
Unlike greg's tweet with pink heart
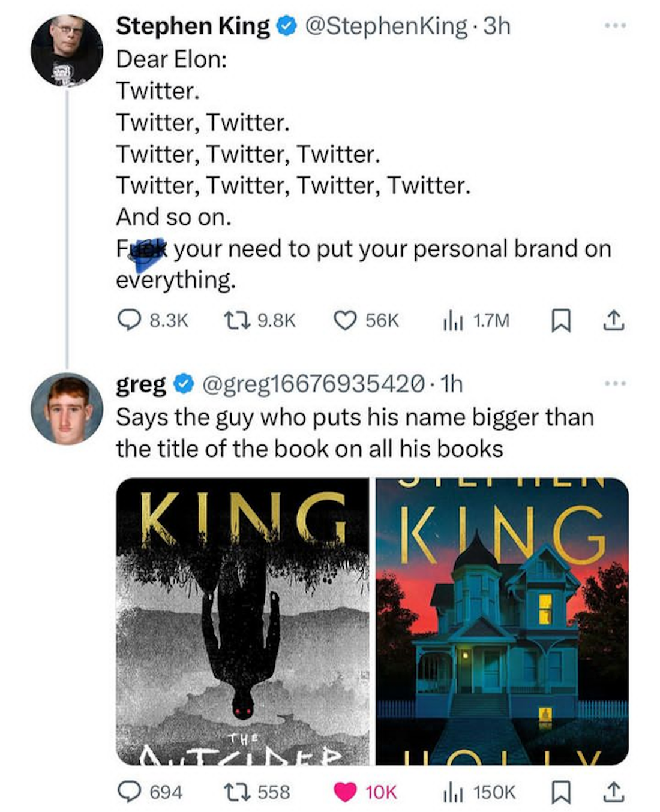coord(345,792)
